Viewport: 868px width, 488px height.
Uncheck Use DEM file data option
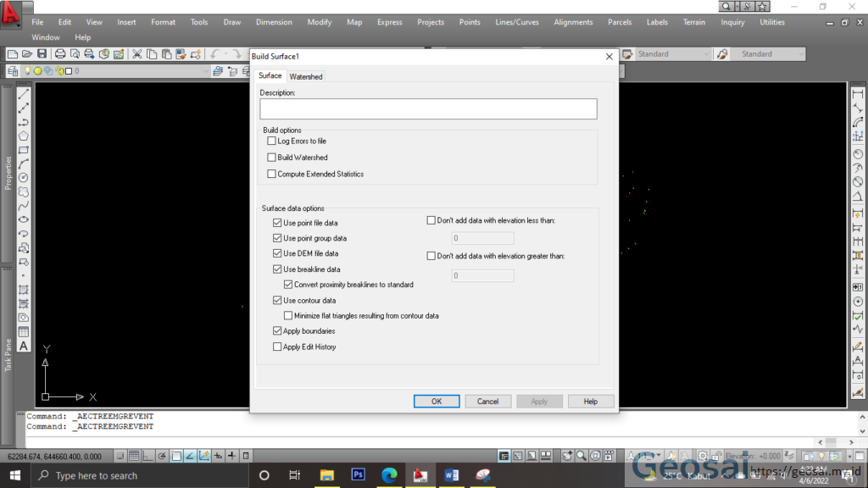277,252
